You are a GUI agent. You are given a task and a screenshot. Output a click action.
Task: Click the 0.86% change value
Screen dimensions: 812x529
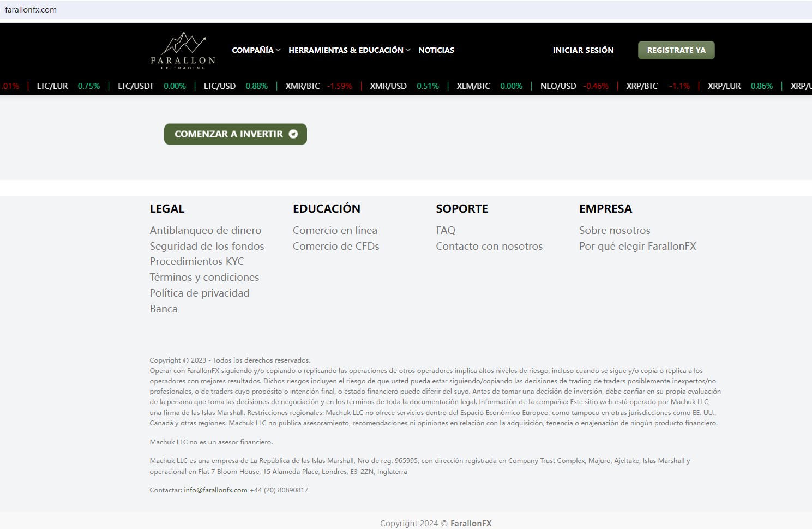click(762, 86)
